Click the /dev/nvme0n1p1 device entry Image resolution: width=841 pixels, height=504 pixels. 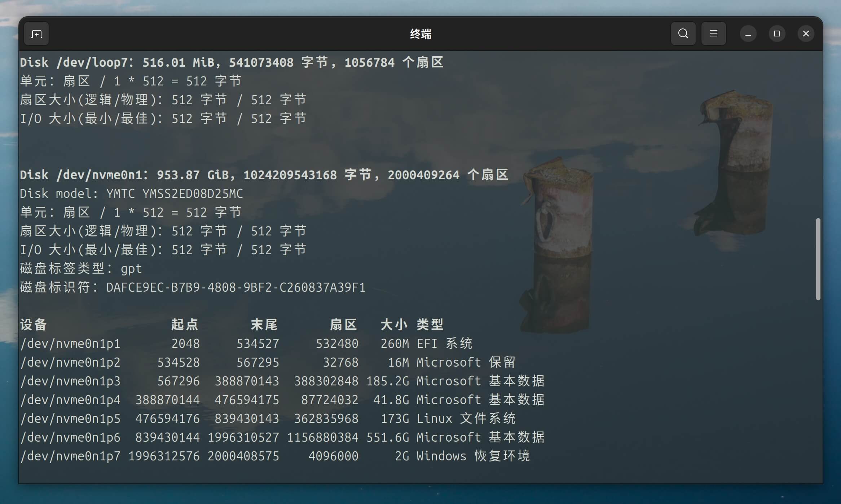click(70, 344)
